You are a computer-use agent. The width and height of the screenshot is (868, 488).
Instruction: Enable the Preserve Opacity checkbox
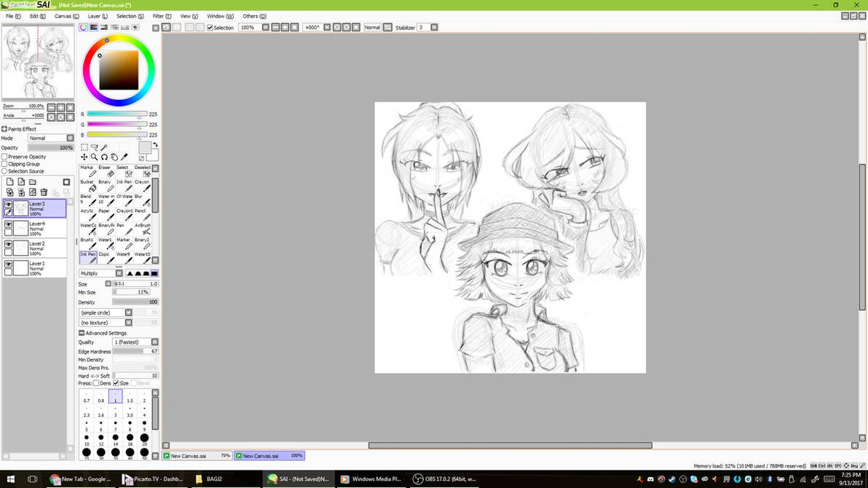point(5,157)
